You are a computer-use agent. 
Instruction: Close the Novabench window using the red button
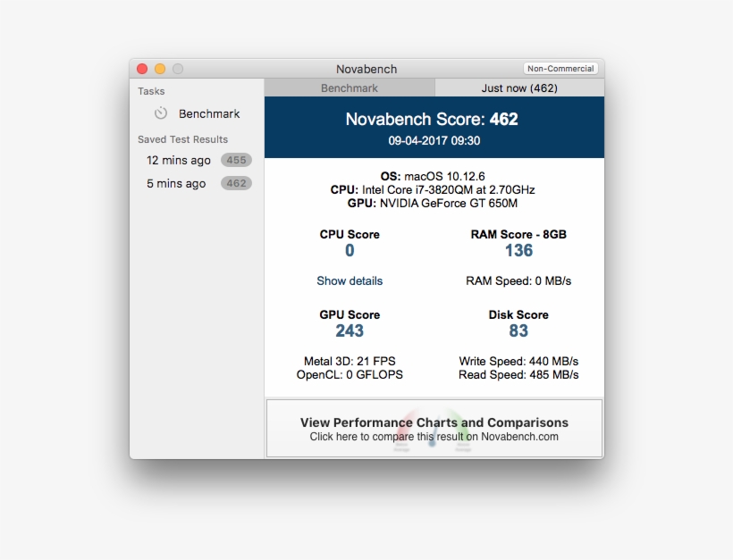142,69
